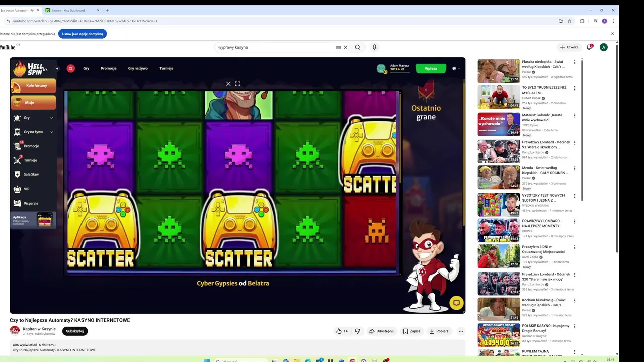
Task: Click the green Wpłata deposit button
Action: [x=431, y=68]
